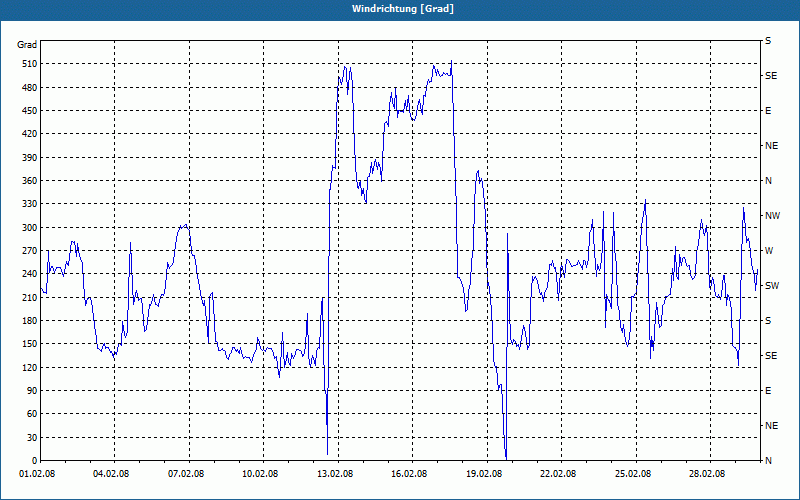This screenshot has width=800, height=500.
Task: Pick the 420 axis value
Action: pyautogui.click(x=29, y=134)
